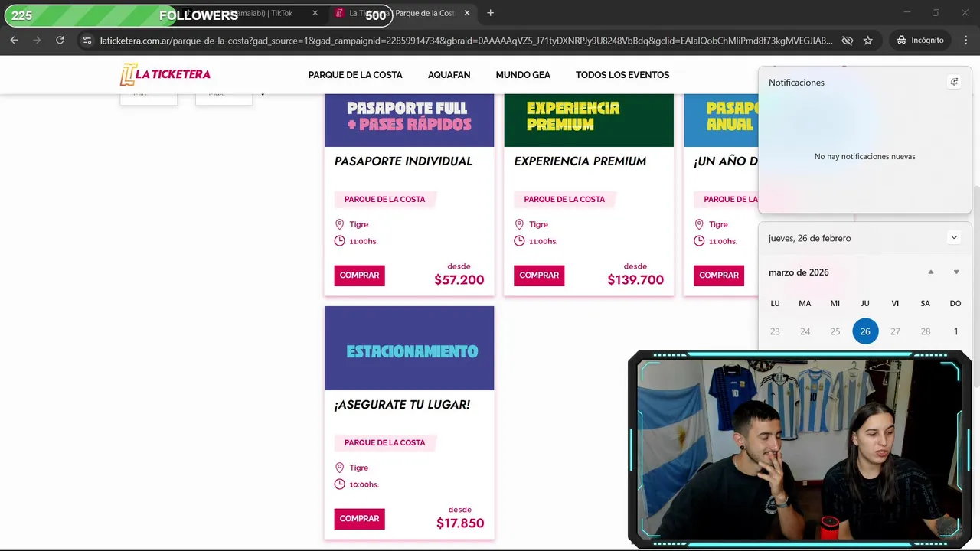
Task: Click clock icon on Pasaporte Individual card
Action: [339, 241]
